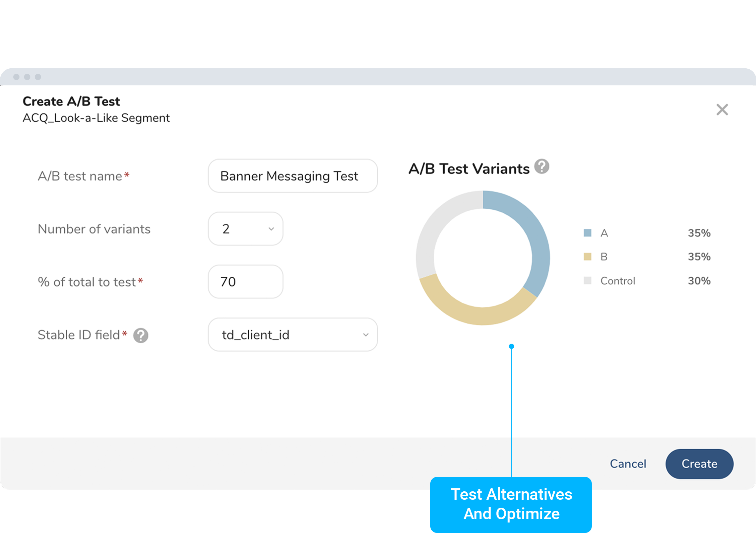Expand the Stable ID field dropdown
This screenshot has height=556, width=756.
293,335
